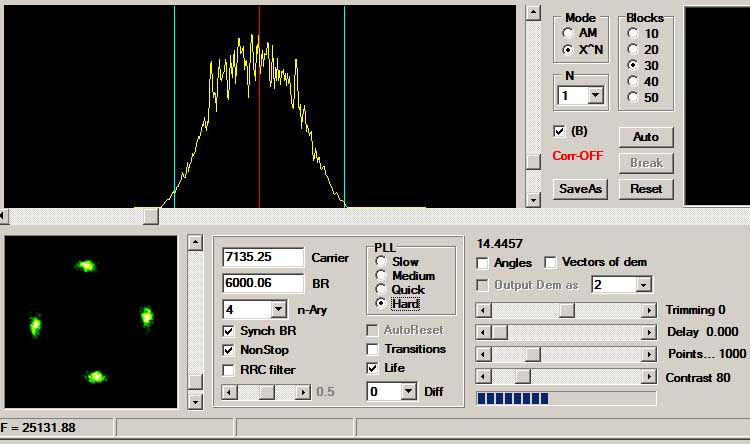750x444 pixels.
Task: Select the X^N mode radio button
Action: click(568, 49)
